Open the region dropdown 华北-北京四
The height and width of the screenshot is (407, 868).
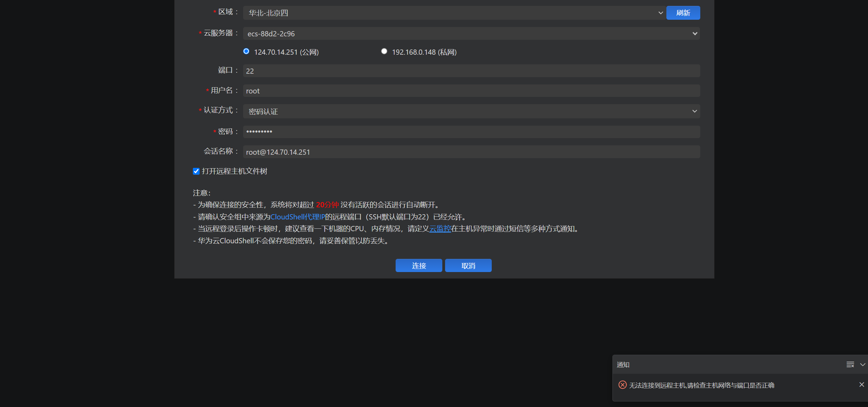(x=454, y=13)
